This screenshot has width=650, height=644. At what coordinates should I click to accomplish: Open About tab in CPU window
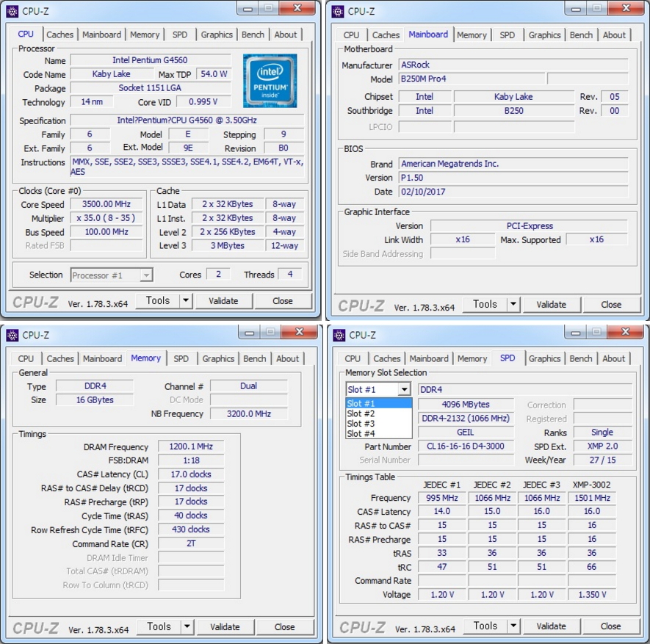(286, 35)
